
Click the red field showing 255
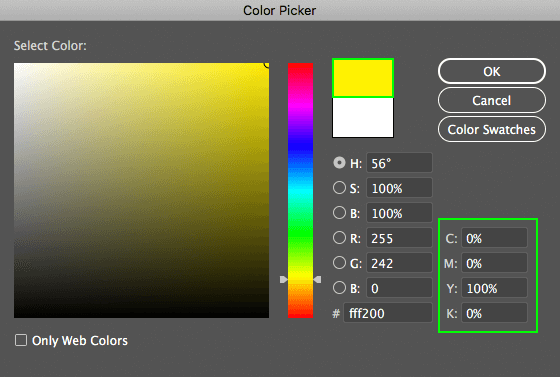(399, 238)
